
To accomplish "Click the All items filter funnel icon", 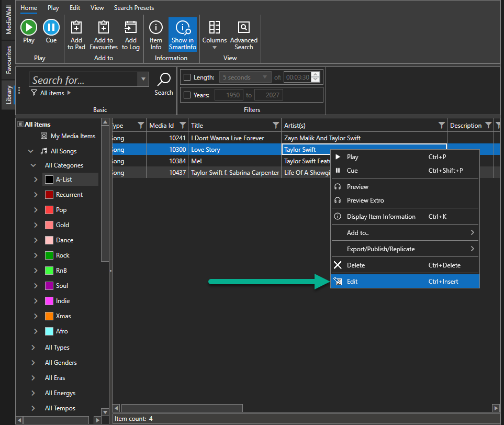I will click(x=33, y=93).
